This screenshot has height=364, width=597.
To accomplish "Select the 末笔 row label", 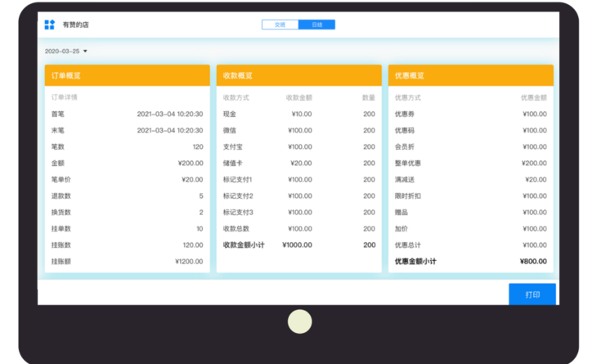I will [x=58, y=130].
